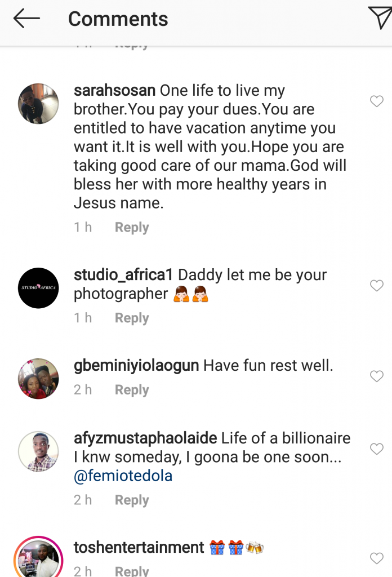Heart the toshentertainment comment
This screenshot has height=577, width=392.
(x=376, y=558)
